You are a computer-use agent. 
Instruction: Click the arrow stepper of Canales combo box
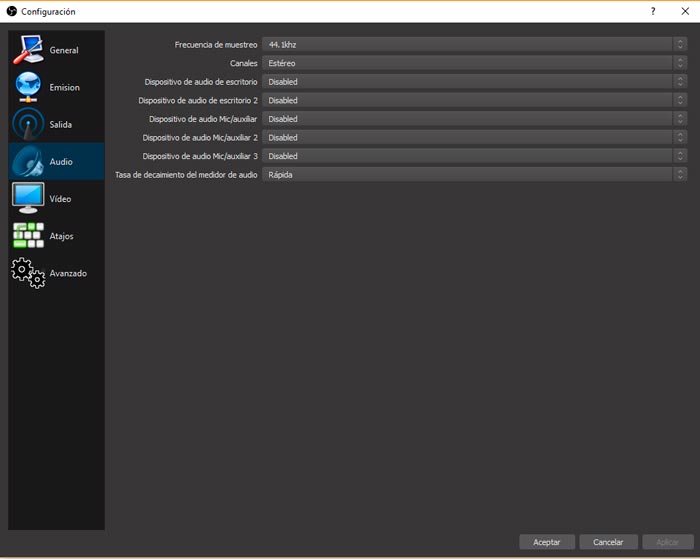(680, 63)
